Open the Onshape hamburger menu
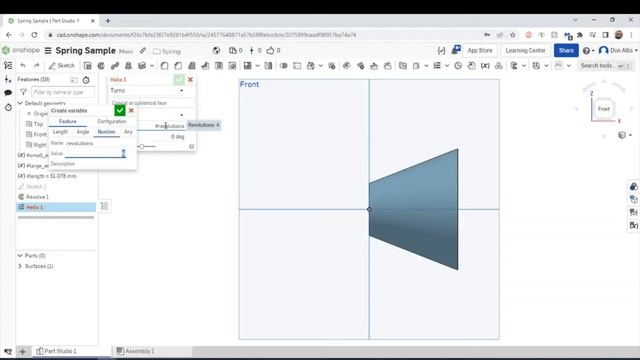This screenshot has width=640, height=360. [x=48, y=51]
